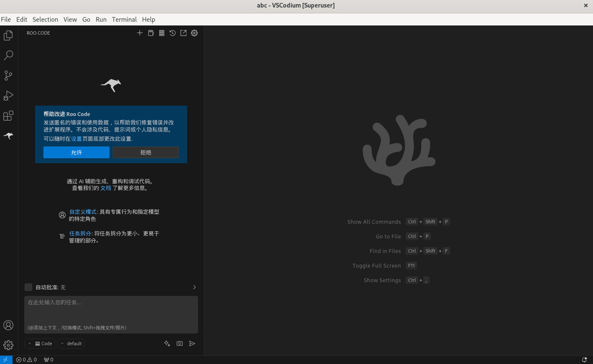The image size is (593, 364).
Task: Open notifications bell in status bar
Action: pos(584,360)
